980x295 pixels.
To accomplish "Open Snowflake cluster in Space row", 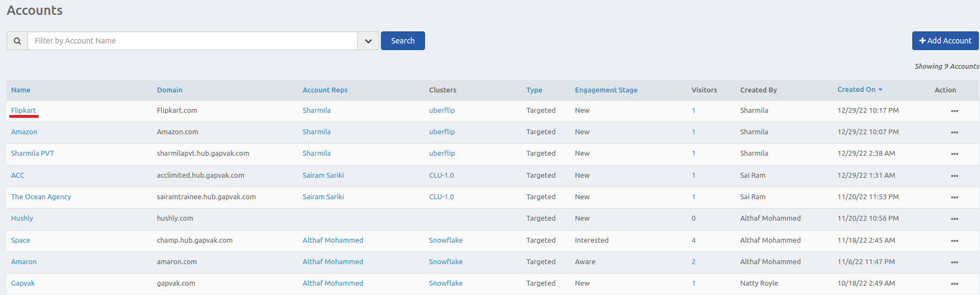I will click(x=446, y=241).
